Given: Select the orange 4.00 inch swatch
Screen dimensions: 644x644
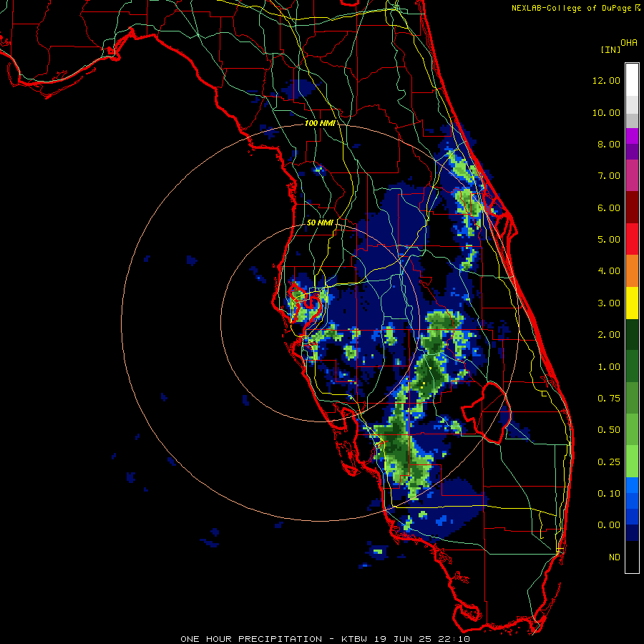Looking at the screenshot, I should (632, 271).
